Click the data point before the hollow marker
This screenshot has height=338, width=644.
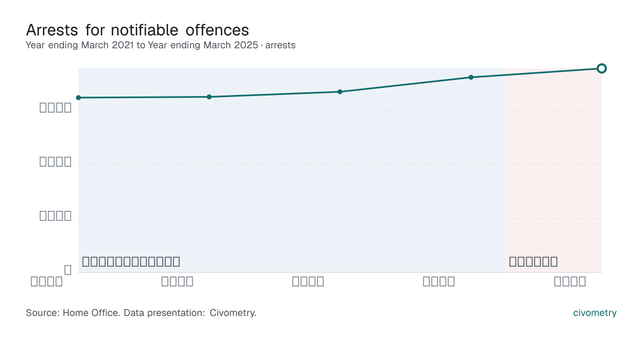(471, 77)
